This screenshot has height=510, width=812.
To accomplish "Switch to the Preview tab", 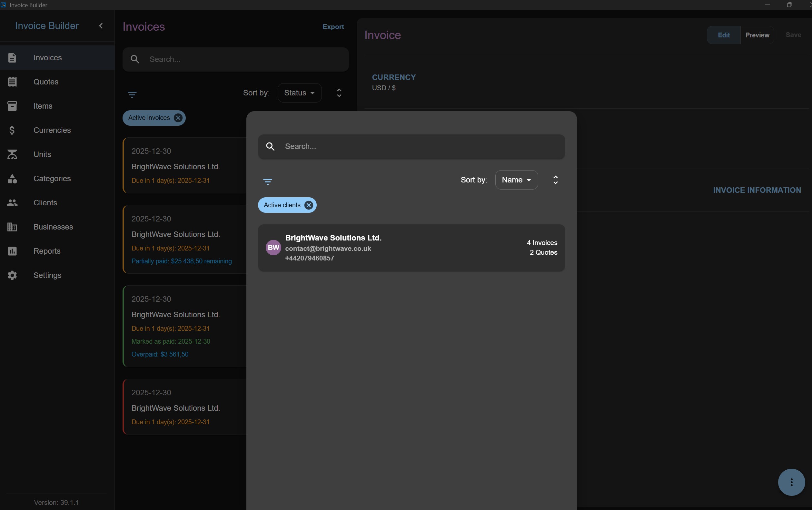I will (757, 35).
